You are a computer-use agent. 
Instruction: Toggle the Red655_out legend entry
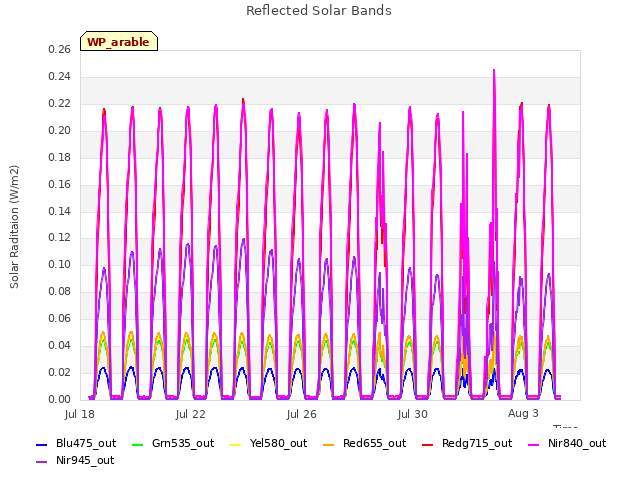point(364,444)
